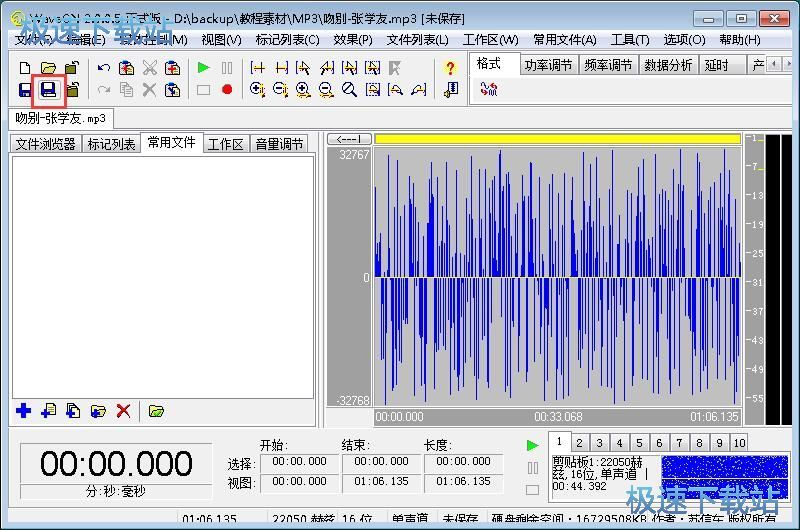
Task: Click the magnifier Zoom view icon
Action: (x=349, y=90)
